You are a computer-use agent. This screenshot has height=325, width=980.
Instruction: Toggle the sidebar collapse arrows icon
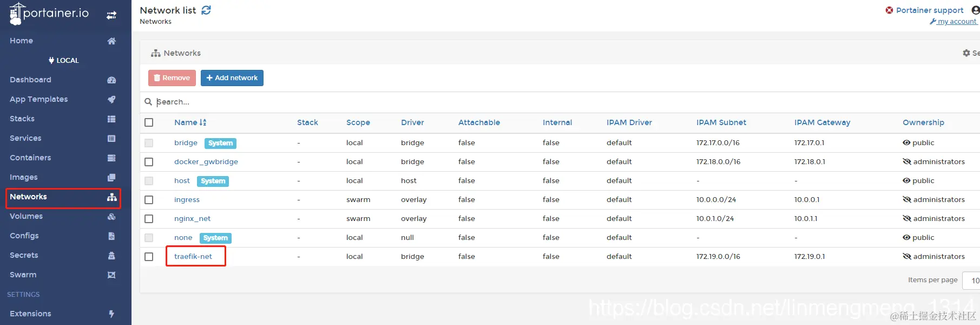[111, 15]
